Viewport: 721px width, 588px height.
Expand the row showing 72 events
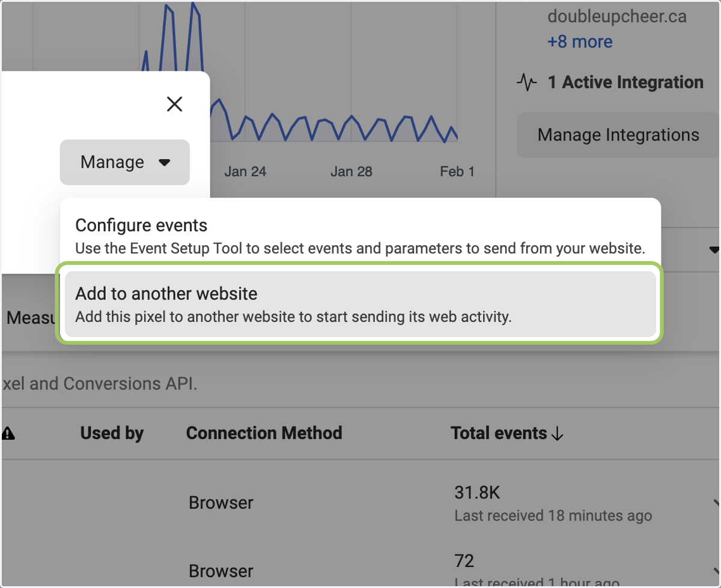(716, 571)
